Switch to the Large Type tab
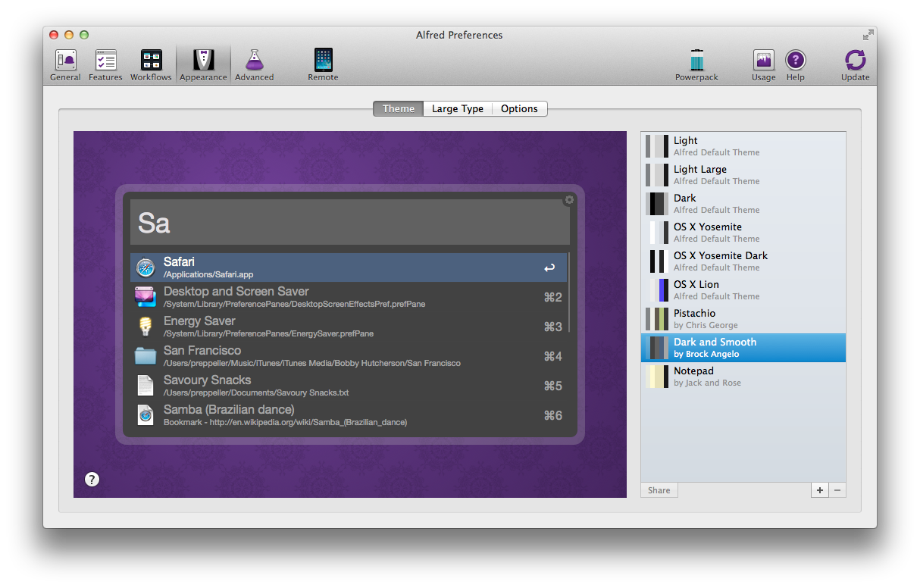920x588 pixels. click(x=458, y=108)
